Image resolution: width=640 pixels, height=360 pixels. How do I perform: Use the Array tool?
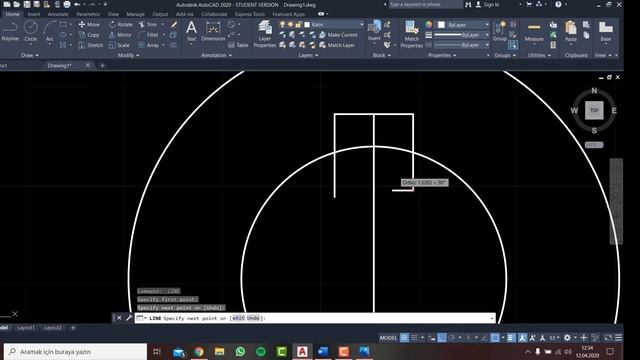(149, 45)
